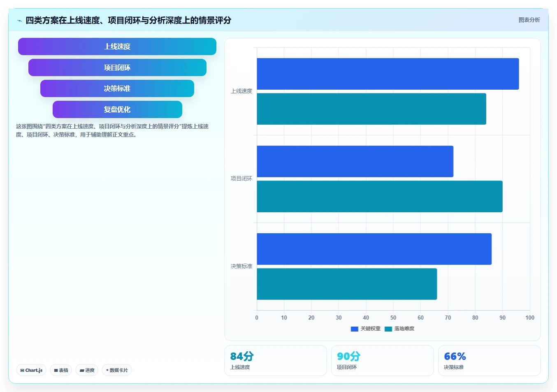Click the description paragraph under the funnel
Image resolution: width=557 pixels, height=392 pixels.
coord(112,130)
